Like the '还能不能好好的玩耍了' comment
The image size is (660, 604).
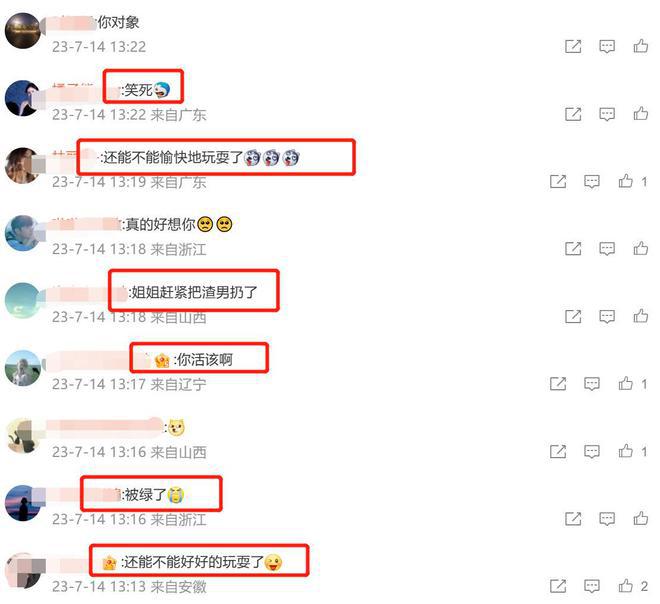point(625,586)
